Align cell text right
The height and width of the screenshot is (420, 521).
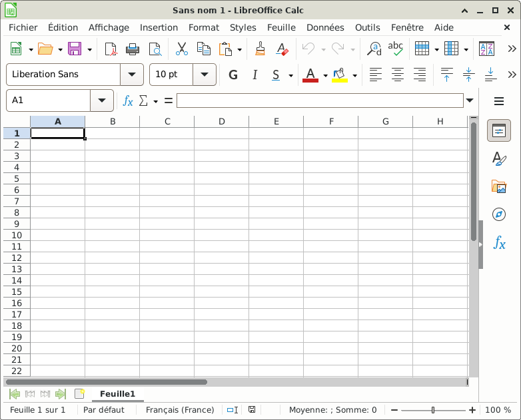point(420,75)
